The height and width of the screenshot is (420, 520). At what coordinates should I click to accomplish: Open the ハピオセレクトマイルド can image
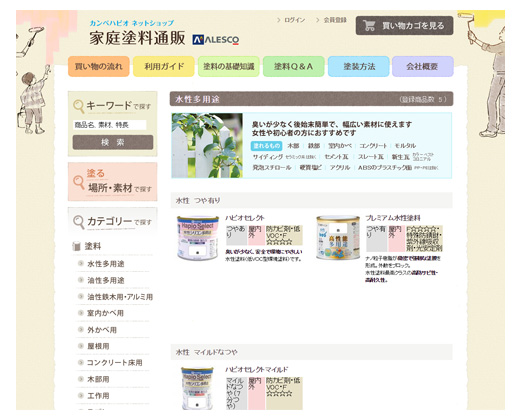coord(197,388)
